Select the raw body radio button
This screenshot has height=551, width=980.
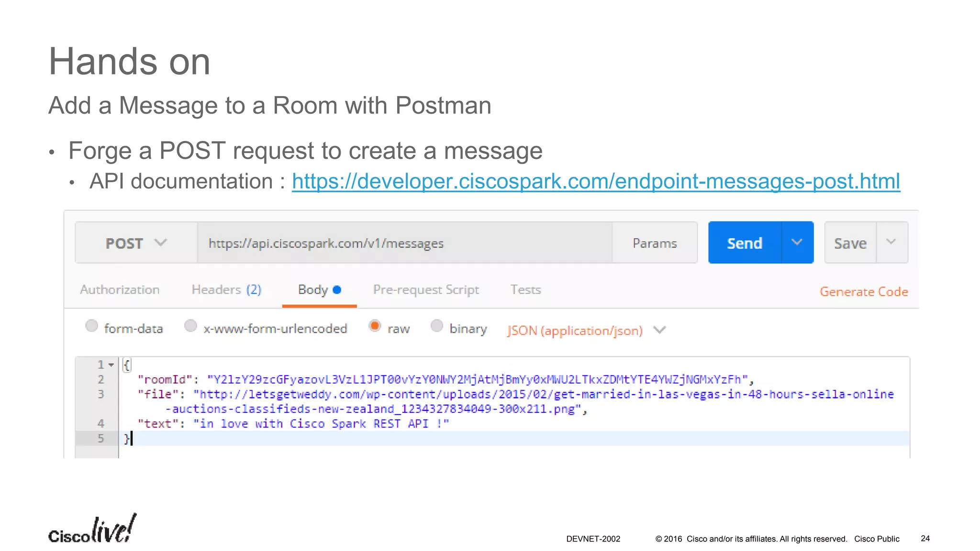[x=375, y=326]
